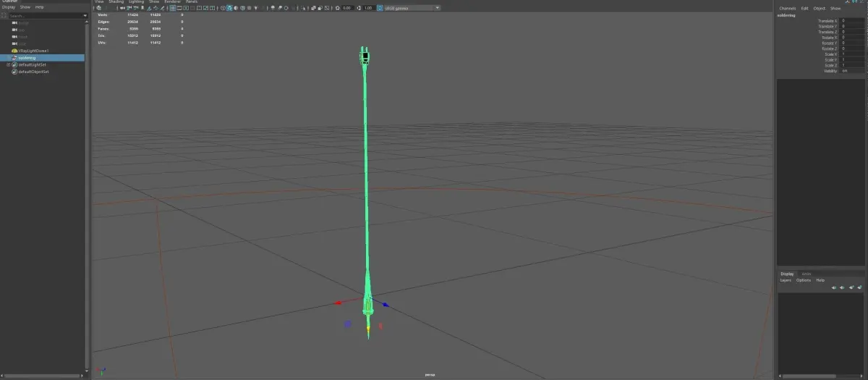Click the Outliner search field

(43, 15)
